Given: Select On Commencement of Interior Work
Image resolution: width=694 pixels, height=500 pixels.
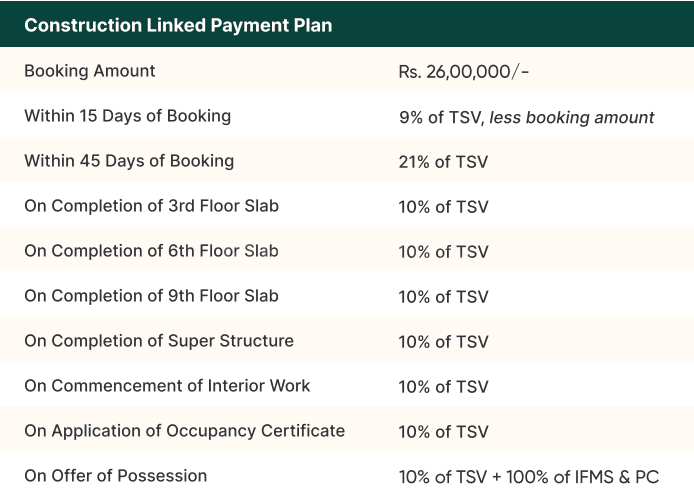Looking at the screenshot, I should [167, 386].
